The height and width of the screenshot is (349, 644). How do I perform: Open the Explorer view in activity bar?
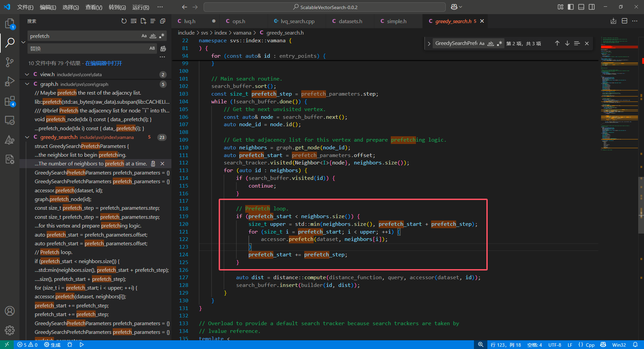coord(10,23)
